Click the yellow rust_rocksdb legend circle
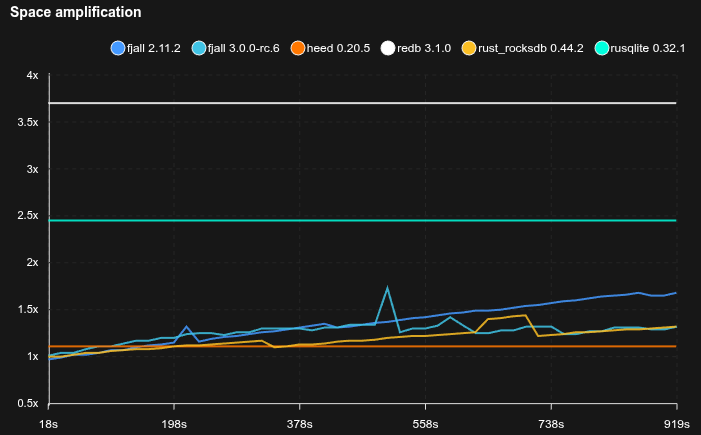Image resolution: width=701 pixels, height=435 pixels. tap(469, 48)
